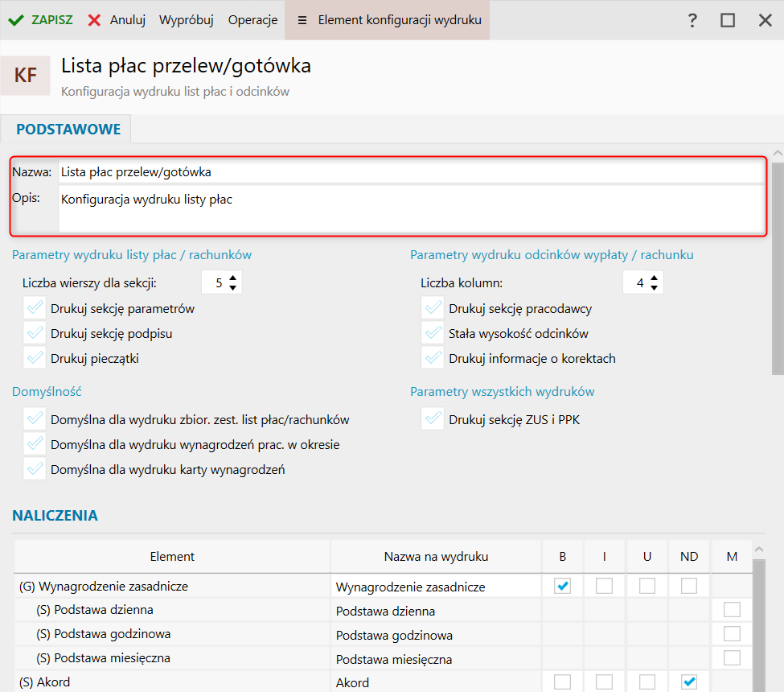The height and width of the screenshot is (692, 784).
Task: Click the NALICZENIA table scroll up arrow
Action: tap(759, 550)
